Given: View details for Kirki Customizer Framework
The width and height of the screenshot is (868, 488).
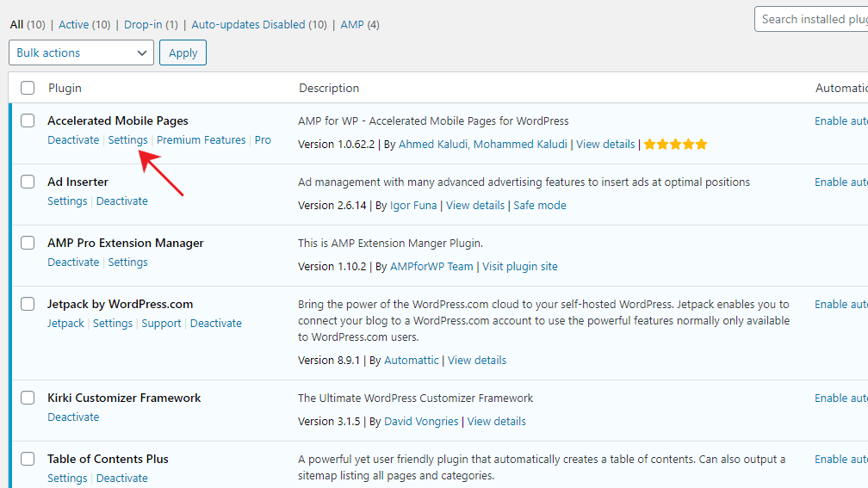Looking at the screenshot, I should tap(497, 422).
